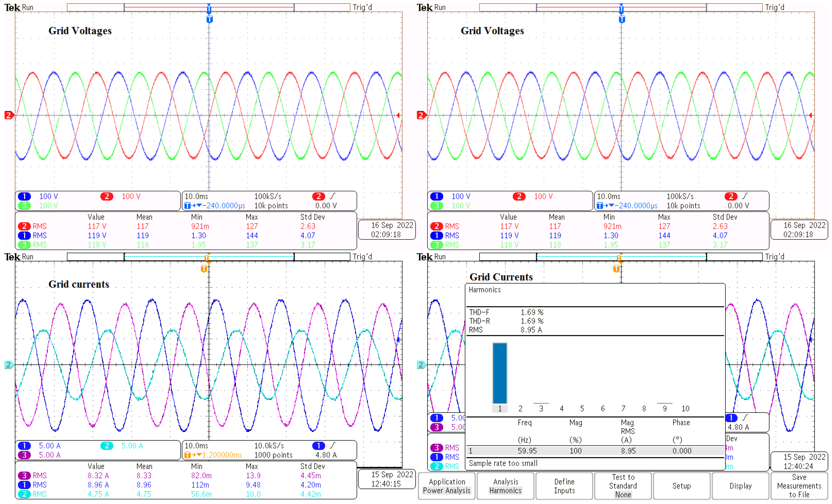
Task: Click the magenta channel 3 badge in currents readout
Action: [24, 455]
